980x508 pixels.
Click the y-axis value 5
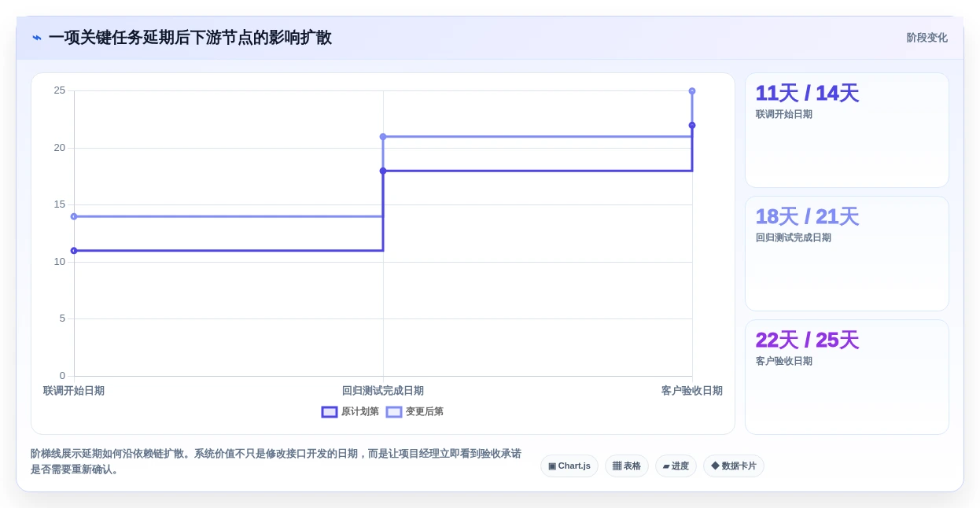point(63,318)
